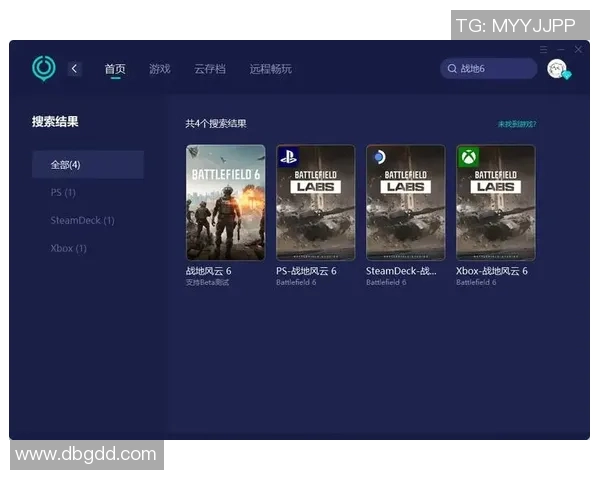Select the 全部(4) filter

(x=66, y=164)
